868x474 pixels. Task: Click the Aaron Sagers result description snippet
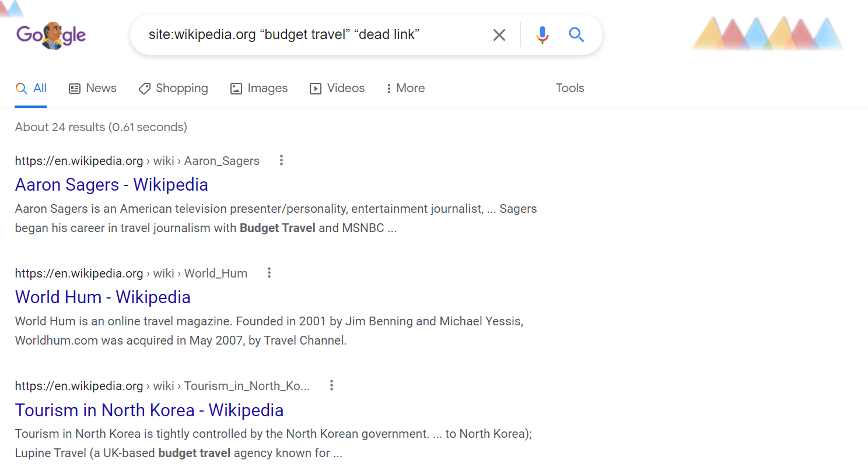276,218
